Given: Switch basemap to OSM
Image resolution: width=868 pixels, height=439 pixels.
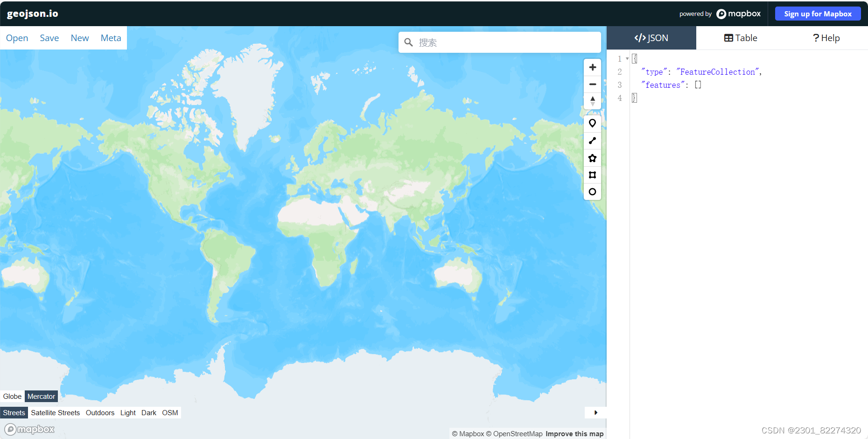Looking at the screenshot, I should coord(170,412).
